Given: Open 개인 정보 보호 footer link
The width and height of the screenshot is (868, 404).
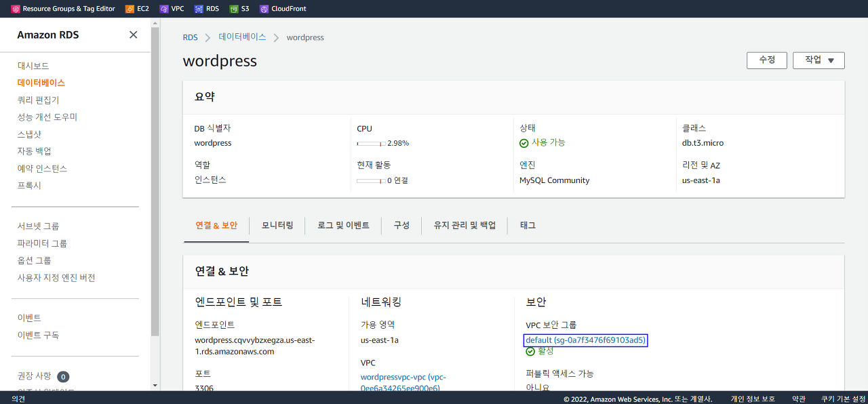Looking at the screenshot, I should pos(752,399).
